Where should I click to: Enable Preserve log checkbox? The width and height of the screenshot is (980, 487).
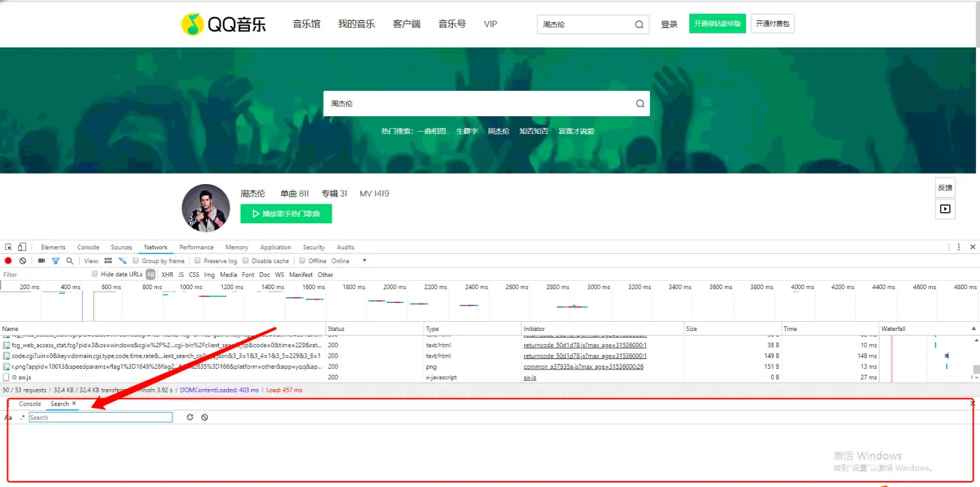[197, 261]
